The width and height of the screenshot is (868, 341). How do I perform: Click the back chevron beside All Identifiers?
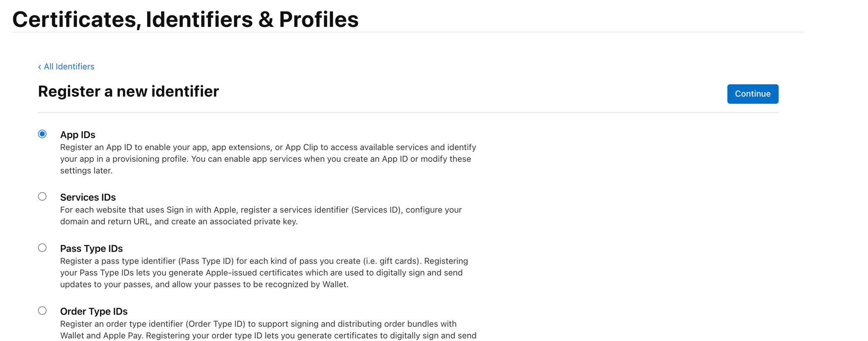pos(39,66)
